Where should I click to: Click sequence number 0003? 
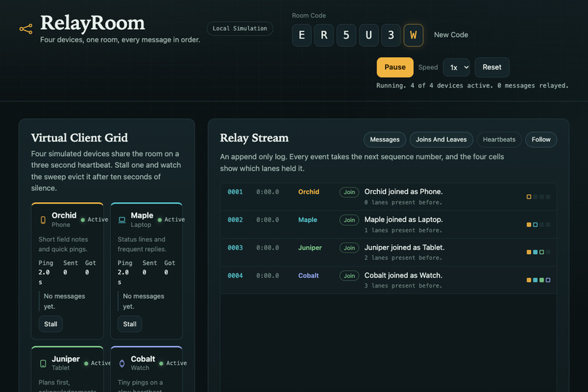point(235,247)
